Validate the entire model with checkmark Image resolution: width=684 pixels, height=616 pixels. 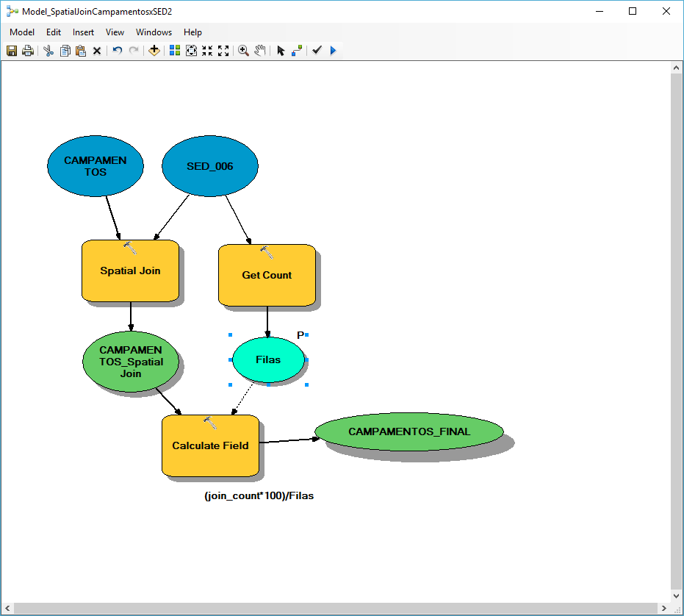pyautogui.click(x=317, y=50)
